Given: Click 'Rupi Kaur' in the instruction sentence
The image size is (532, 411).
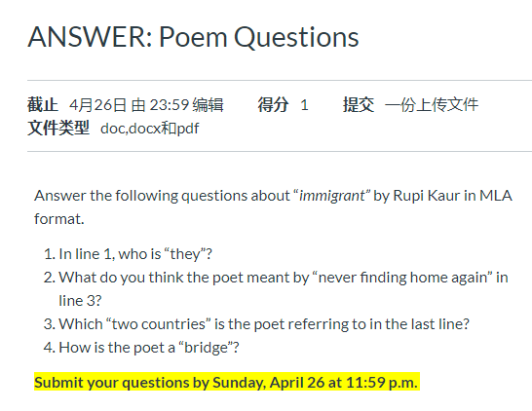Looking at the screenshot, I should coord(427,196).
